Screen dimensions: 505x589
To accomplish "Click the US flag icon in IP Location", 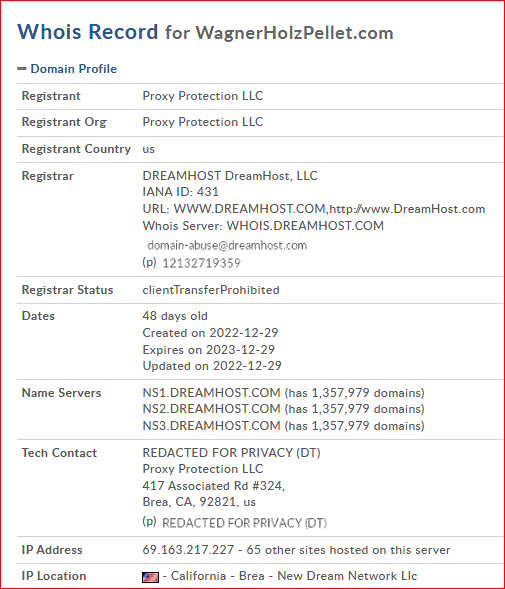I will click(x=150, y=577).
